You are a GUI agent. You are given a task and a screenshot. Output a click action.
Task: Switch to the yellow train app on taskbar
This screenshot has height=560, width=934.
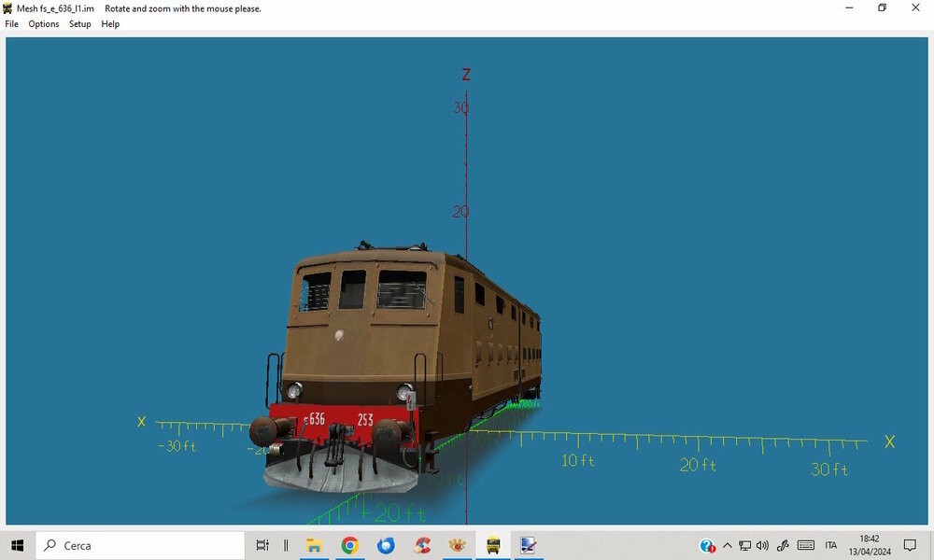click(x=493, y=545)
